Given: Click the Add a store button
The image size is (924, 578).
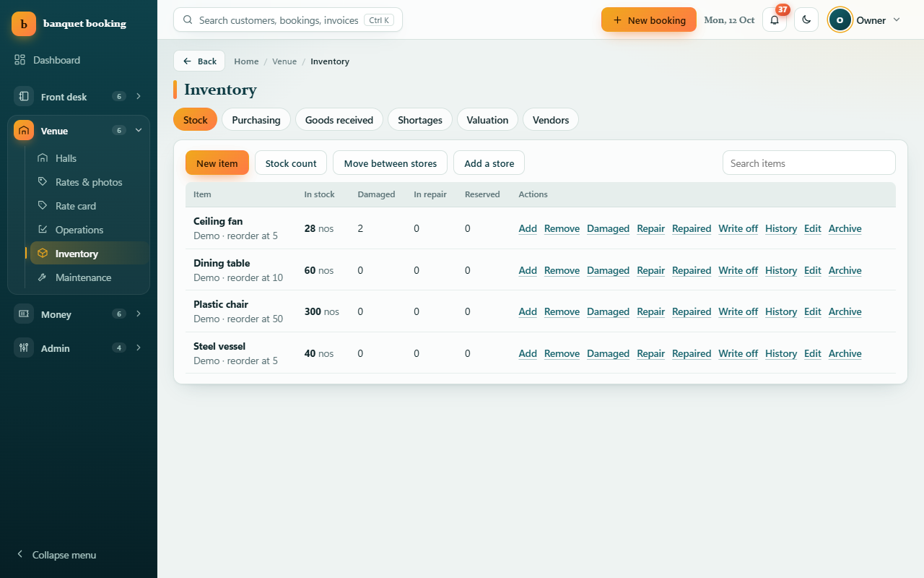Looking at the screenshot, I should 489,163.
